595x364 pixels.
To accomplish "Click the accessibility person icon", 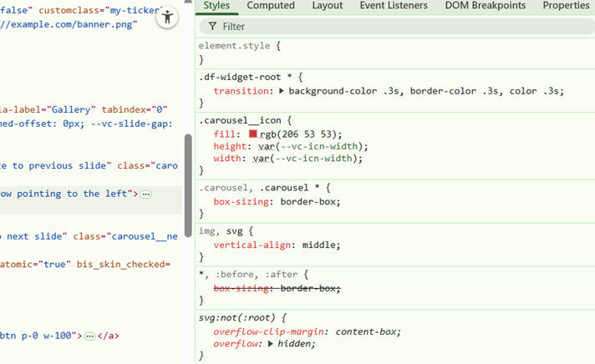I will (x=168, y=18).
